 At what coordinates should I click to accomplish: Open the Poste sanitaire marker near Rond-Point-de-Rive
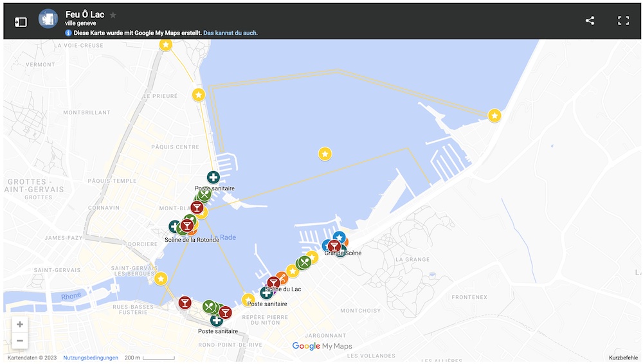[x=217, y=320]
